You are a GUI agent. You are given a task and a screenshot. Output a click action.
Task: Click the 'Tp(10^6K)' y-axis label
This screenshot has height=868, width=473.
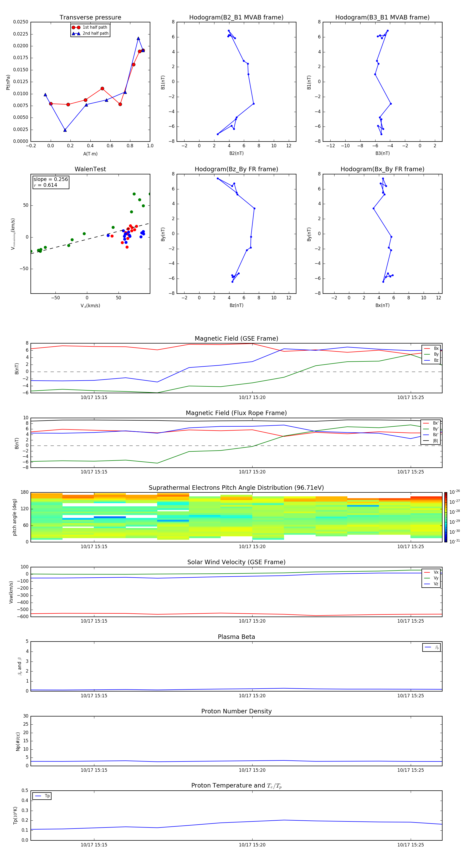(15, 815)
